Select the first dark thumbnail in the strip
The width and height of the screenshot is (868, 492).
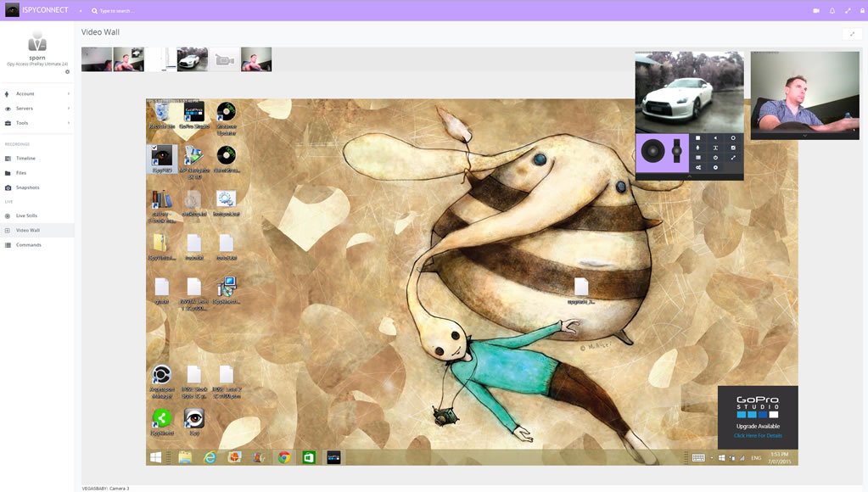click(97, 59)
